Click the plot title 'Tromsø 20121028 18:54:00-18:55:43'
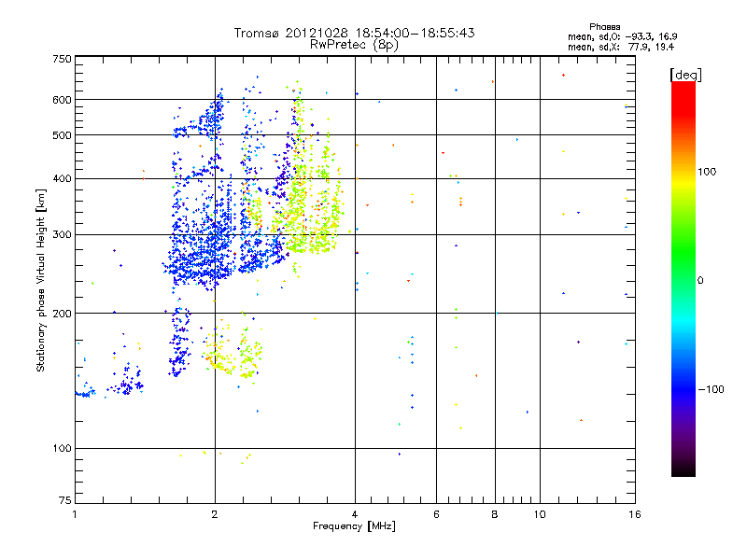Screen dimensions: 747x560 click(354, 33)
